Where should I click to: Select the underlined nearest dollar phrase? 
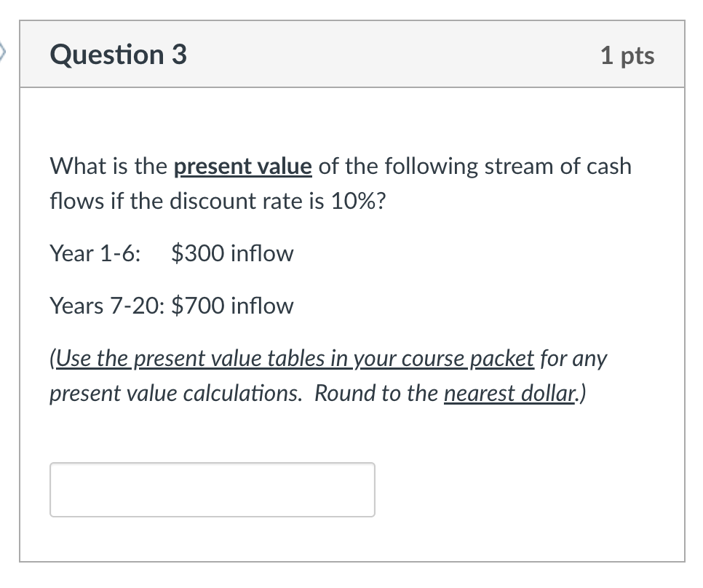coord(509,393)
